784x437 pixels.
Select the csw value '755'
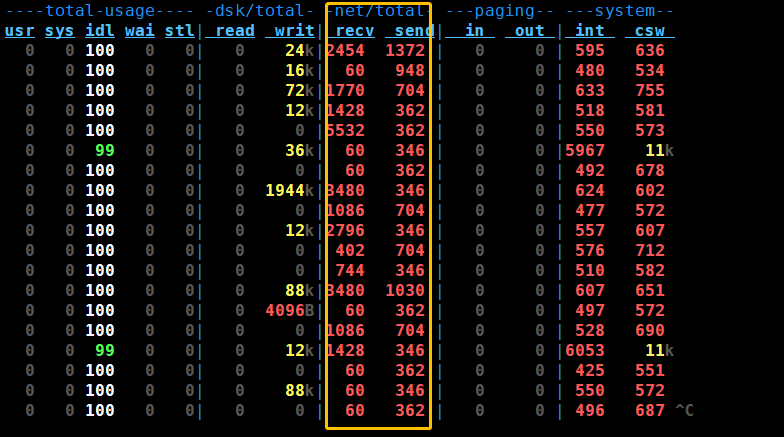tap(650, 90)
